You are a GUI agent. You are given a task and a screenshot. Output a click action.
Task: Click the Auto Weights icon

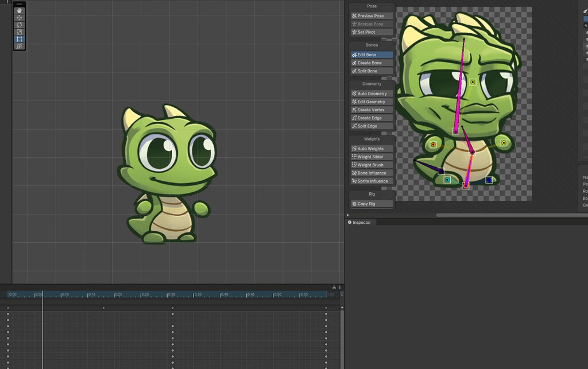(x=355, y=148)
